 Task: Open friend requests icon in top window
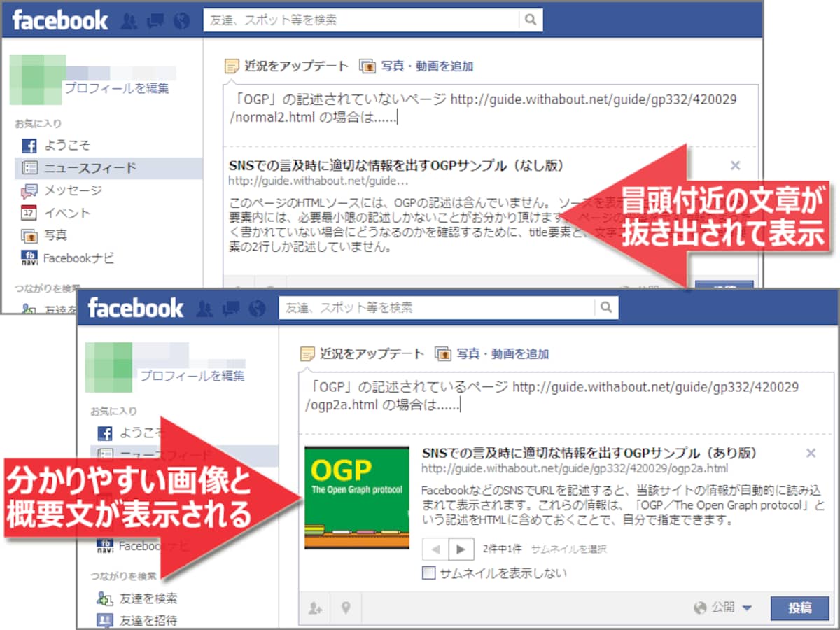pos(129,21)
